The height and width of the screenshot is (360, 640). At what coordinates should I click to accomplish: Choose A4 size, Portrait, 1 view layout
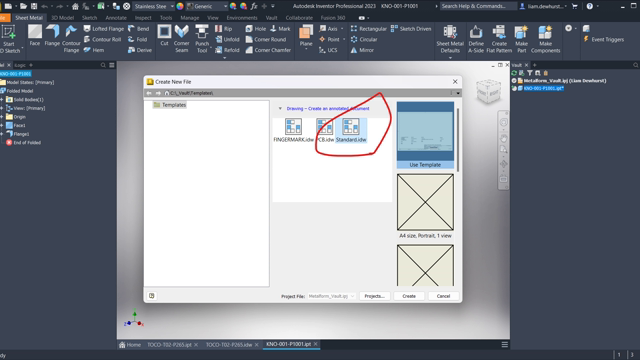425,206
